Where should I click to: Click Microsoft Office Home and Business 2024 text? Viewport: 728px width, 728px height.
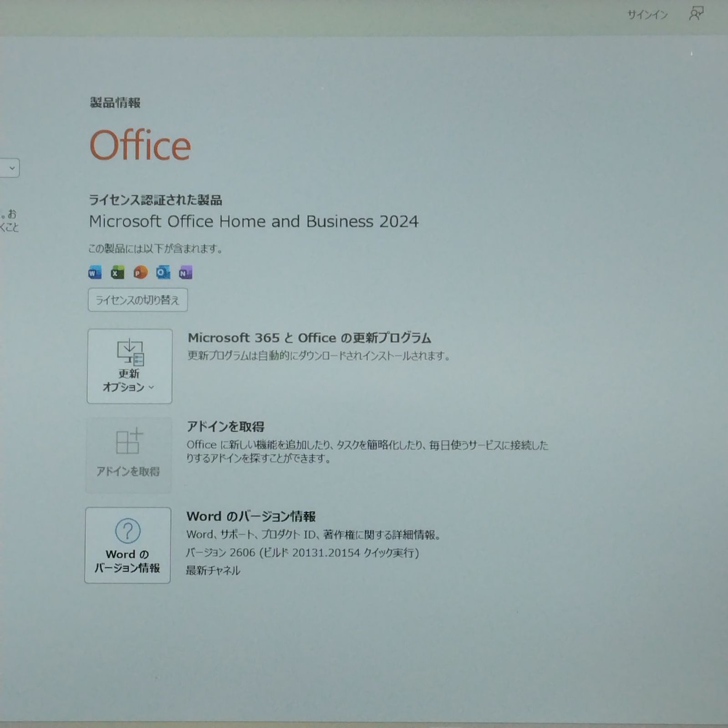[254, 222]
